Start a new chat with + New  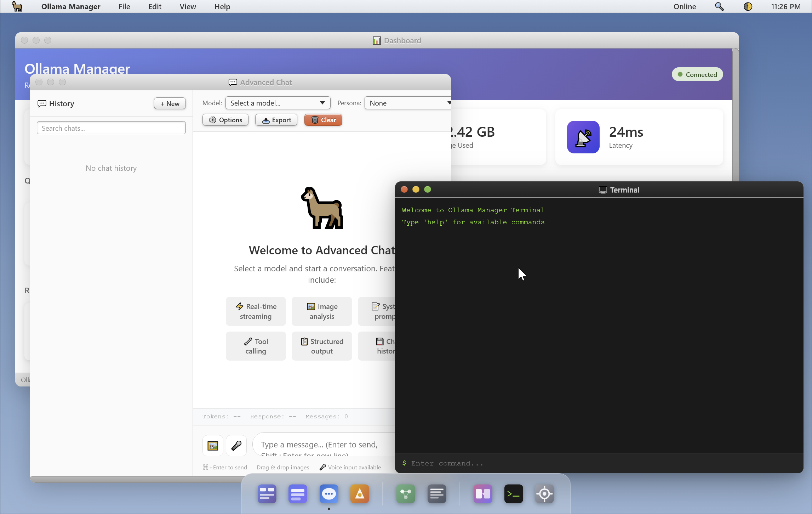click(x=170, y=103)
